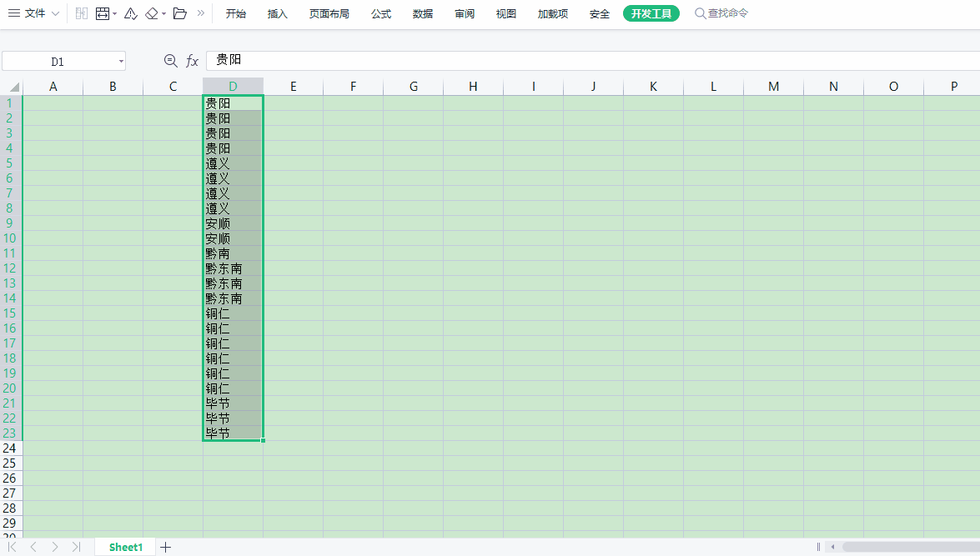The height and width of the screenshot is (556, 980).
Task: Open the 加载项 tab
Action: click(553, 13)
